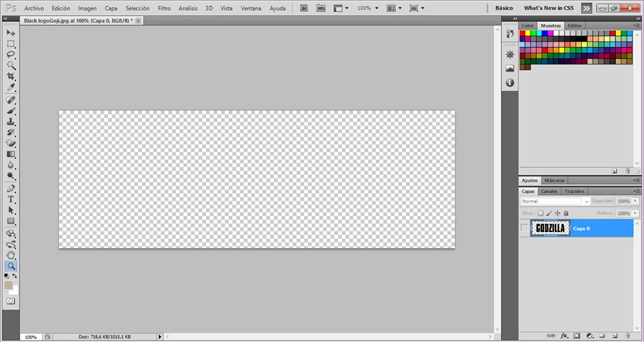
Task: Toggle lock all padlock
Action: point(566,213)
